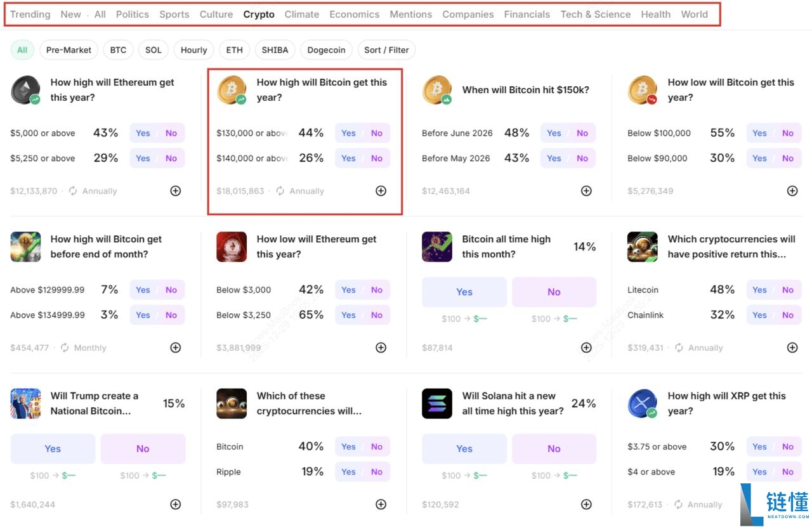The image size is (812, 527).
Task: Click the Solana logo icon
Action: coord(437,403)
